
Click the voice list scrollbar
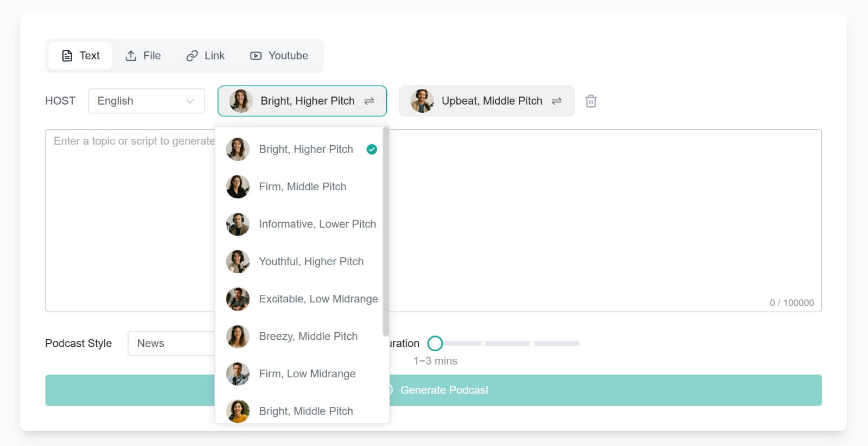tap(386, 232)
